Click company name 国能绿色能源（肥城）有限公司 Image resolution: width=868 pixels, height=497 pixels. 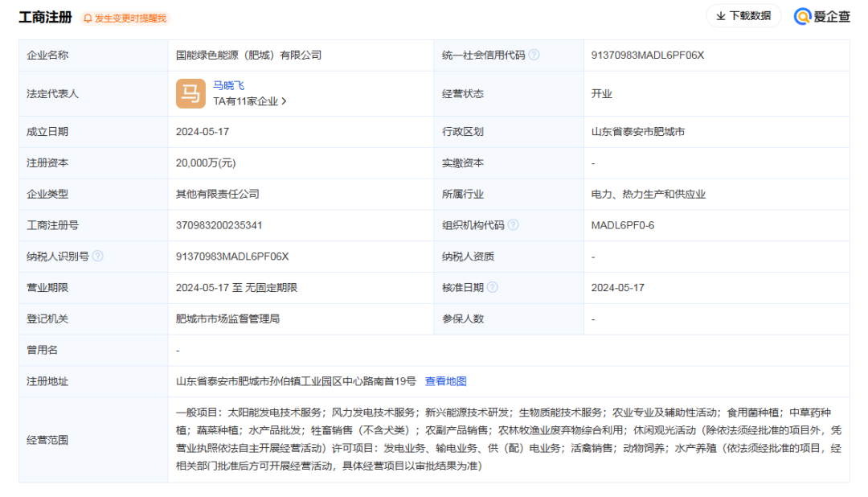248,55
